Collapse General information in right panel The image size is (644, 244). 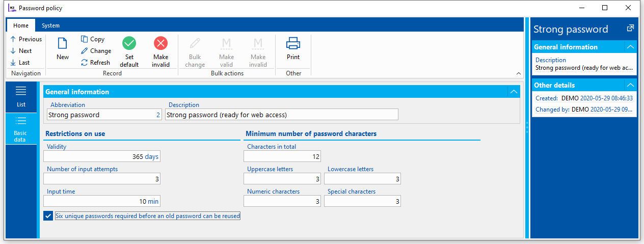point(630,47)
